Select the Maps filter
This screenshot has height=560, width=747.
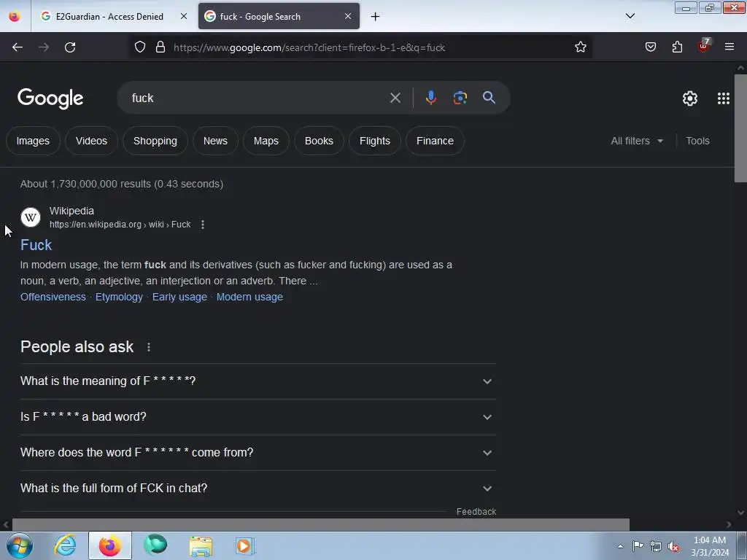[266, 141]
